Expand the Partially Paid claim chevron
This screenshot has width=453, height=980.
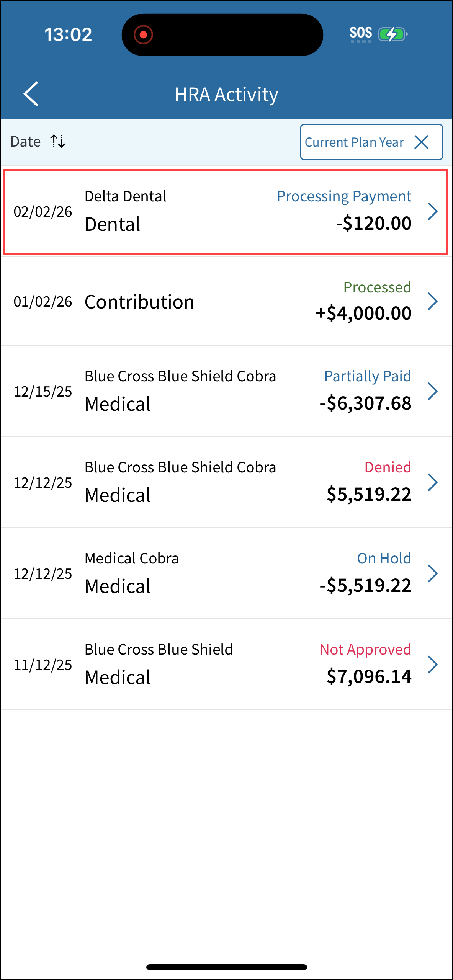pos(433,391)
